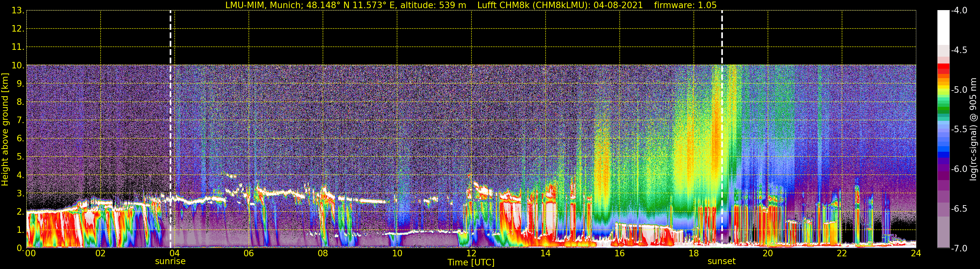The height and width of the screenshot is (269, 980).
Task: Click the 12 hour tick on time axis
Action: [x=471, y=254]
